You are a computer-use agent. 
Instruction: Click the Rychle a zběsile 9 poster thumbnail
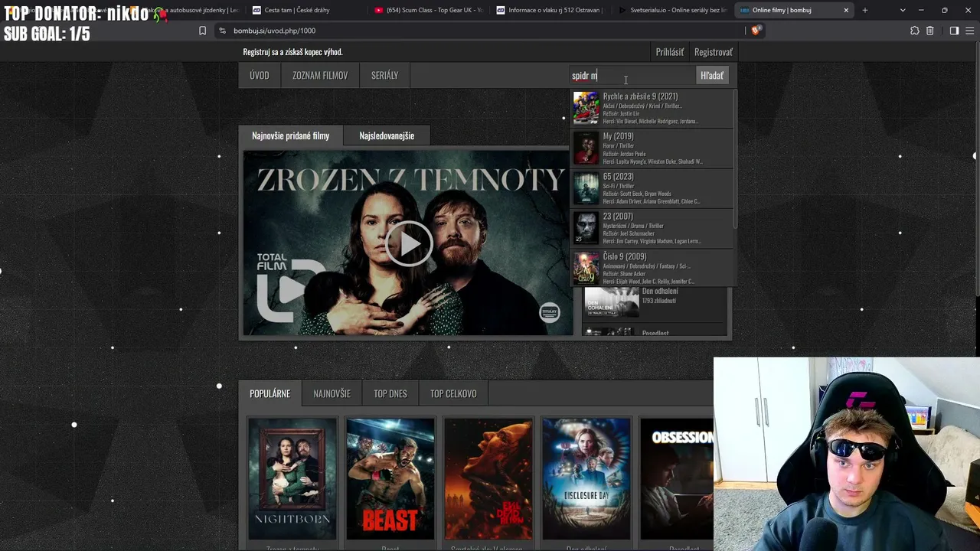pyautogui.click(x=586, y=109)
